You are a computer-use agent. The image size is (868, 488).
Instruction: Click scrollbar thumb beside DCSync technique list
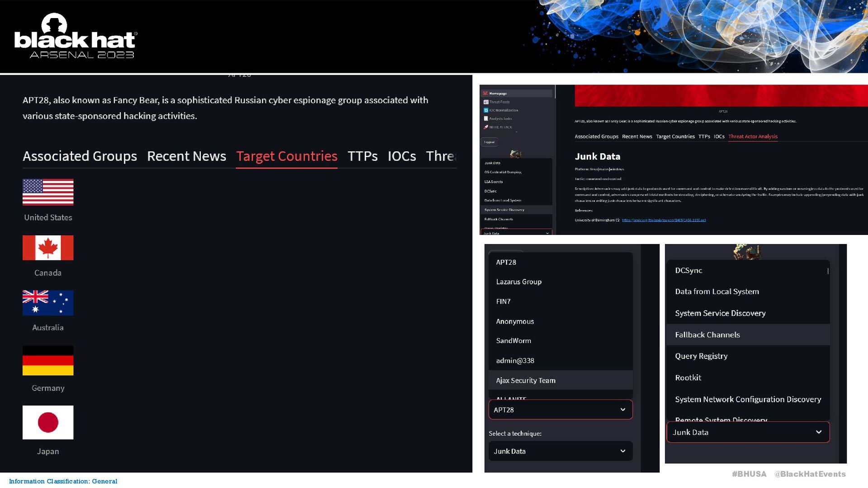pos(828,271)
